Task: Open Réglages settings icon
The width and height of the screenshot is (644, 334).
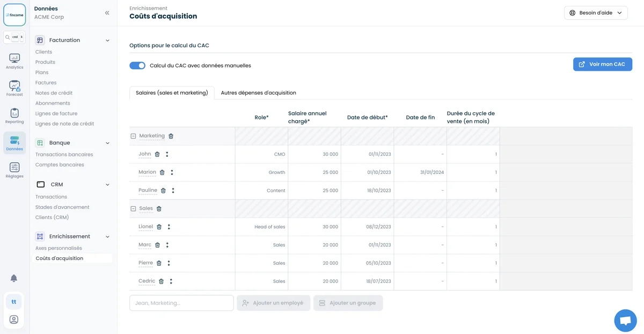Action: click(14, 170)
